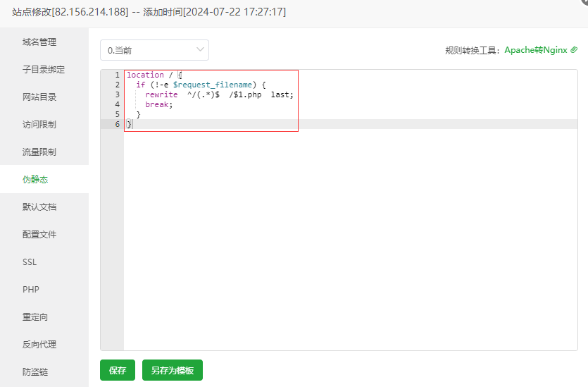
Task: Click 'last;' at end of rewrite line
Action: pyautogui.click(x=282, y=94)
